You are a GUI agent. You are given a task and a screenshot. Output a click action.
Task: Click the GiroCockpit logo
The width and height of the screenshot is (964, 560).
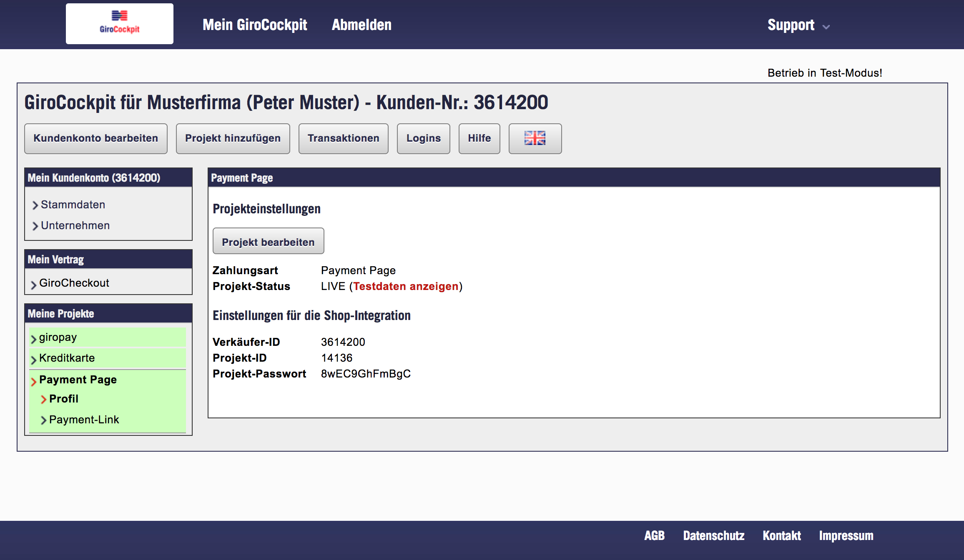[x=119, y=24]
